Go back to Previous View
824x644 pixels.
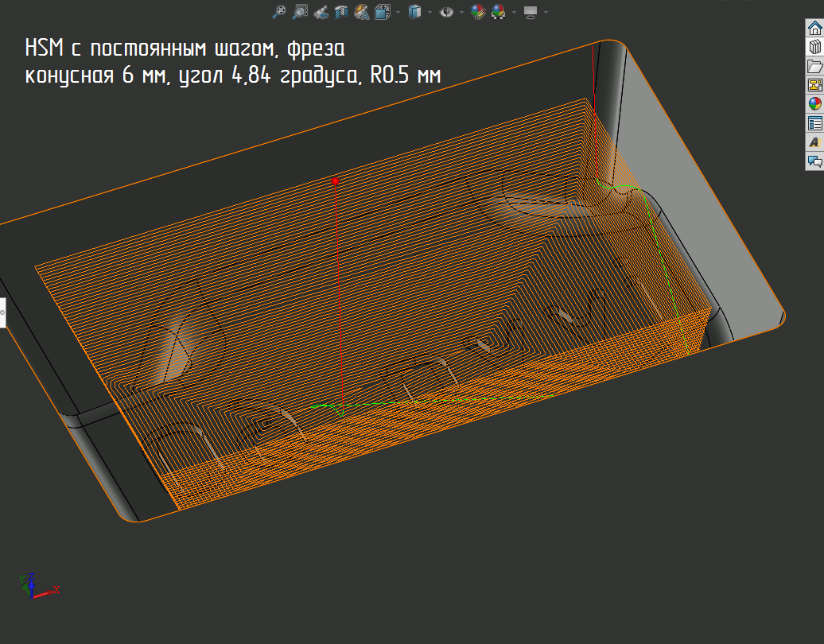click(321, 12)
